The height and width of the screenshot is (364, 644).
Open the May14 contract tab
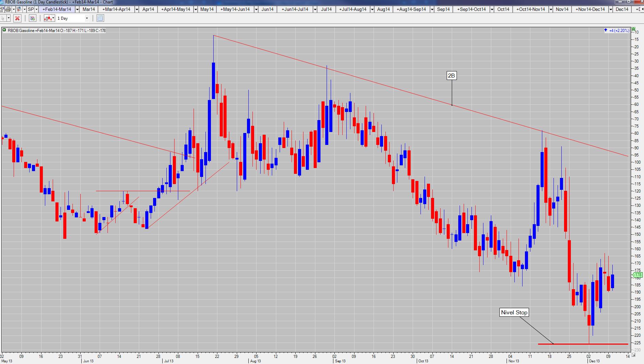[x=207, y=9]
